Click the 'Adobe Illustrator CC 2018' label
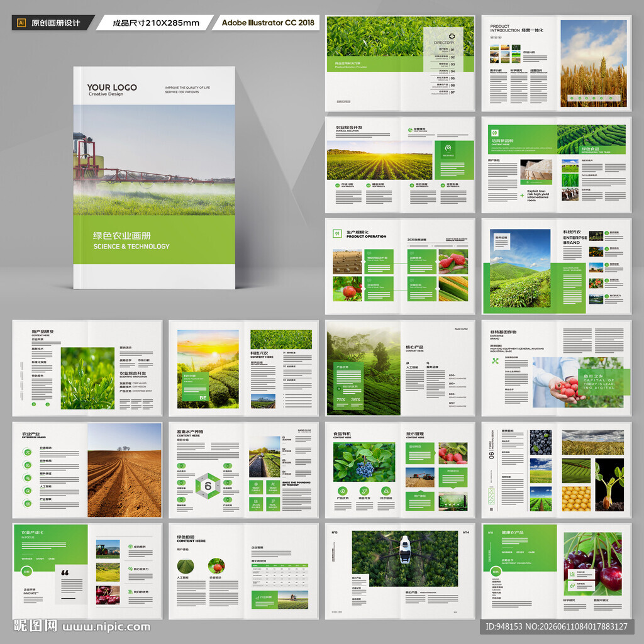644x644 pixels. pyautogui.click(x=268, y=23)
